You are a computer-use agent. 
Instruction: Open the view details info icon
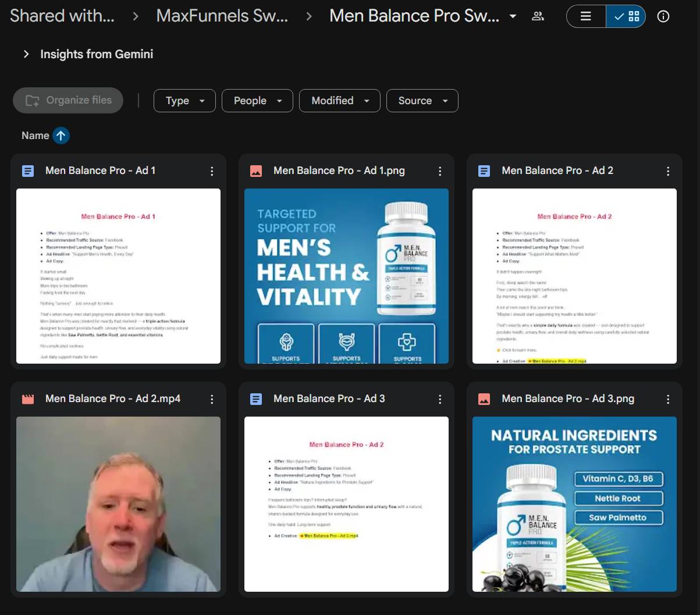(663, 16)
